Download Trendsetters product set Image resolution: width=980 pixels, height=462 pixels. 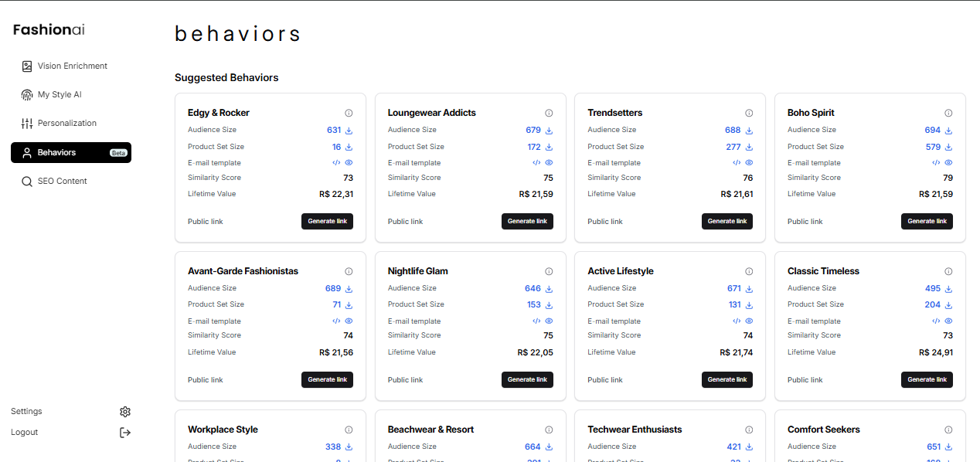[749, 148]
